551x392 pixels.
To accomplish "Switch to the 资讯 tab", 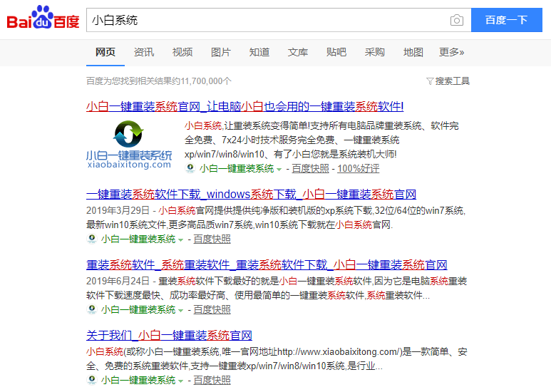I will pos(144,52).
